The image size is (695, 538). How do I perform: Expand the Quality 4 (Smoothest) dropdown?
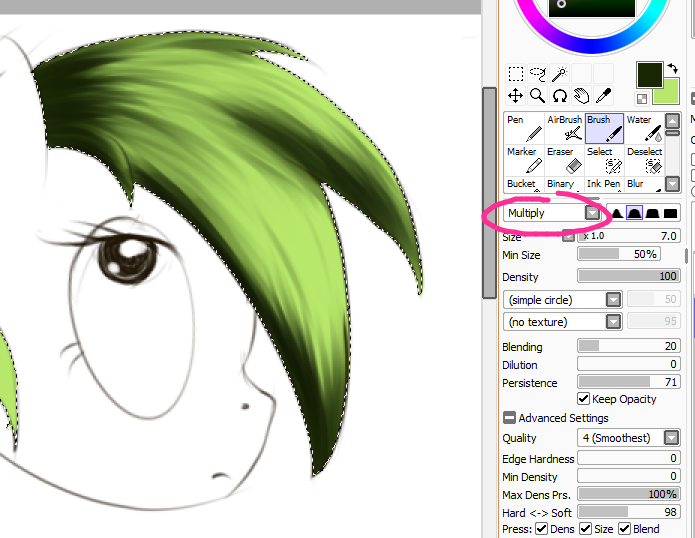point(669,438)
